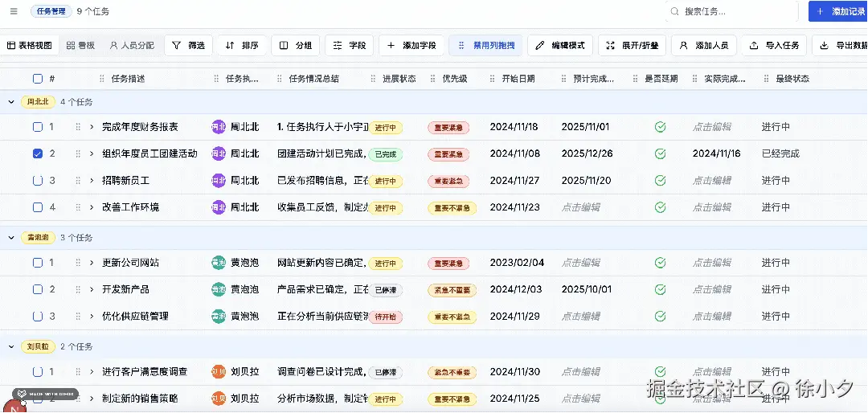Click row drag handle for 完成年度财务报表

(78, 127)
